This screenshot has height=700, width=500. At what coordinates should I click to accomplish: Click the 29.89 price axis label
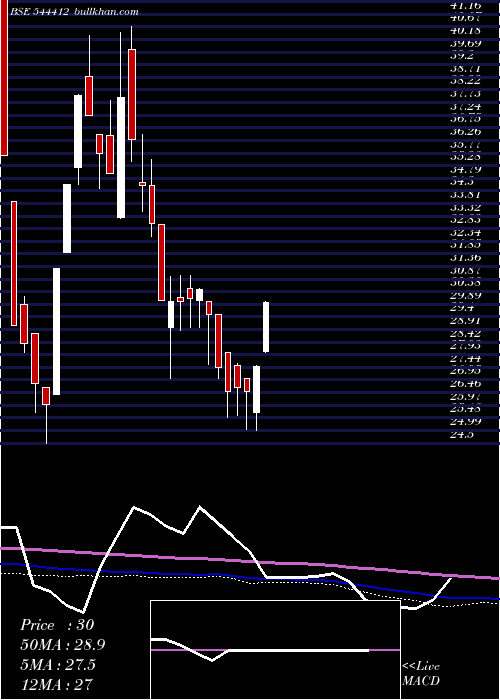click(x=466, y=296)
